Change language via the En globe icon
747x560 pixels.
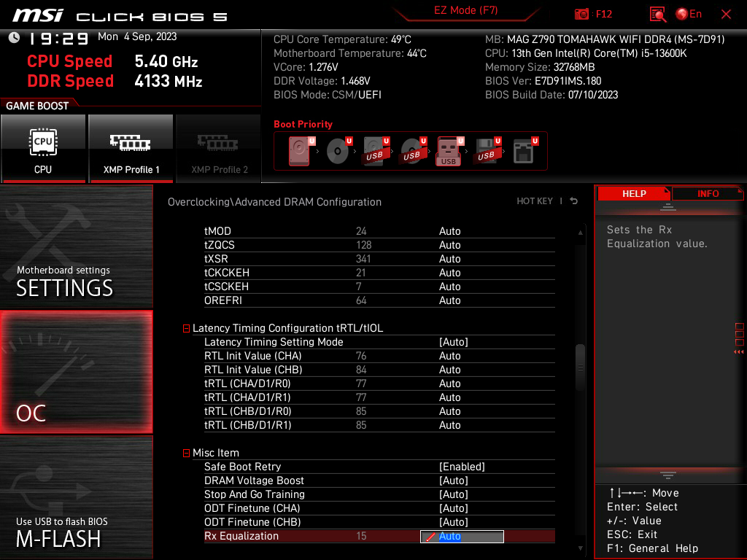(x=689, y=14)
